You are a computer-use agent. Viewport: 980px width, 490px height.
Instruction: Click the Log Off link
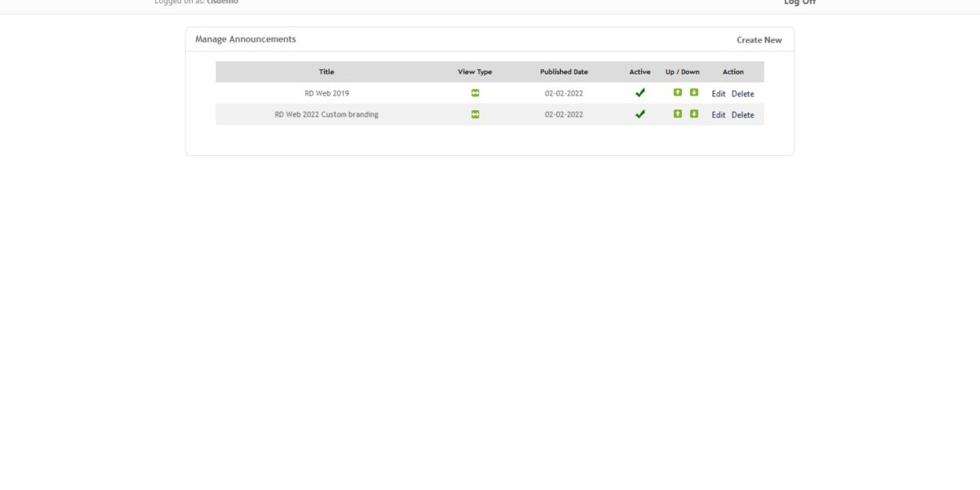click(x=800, y=2)
